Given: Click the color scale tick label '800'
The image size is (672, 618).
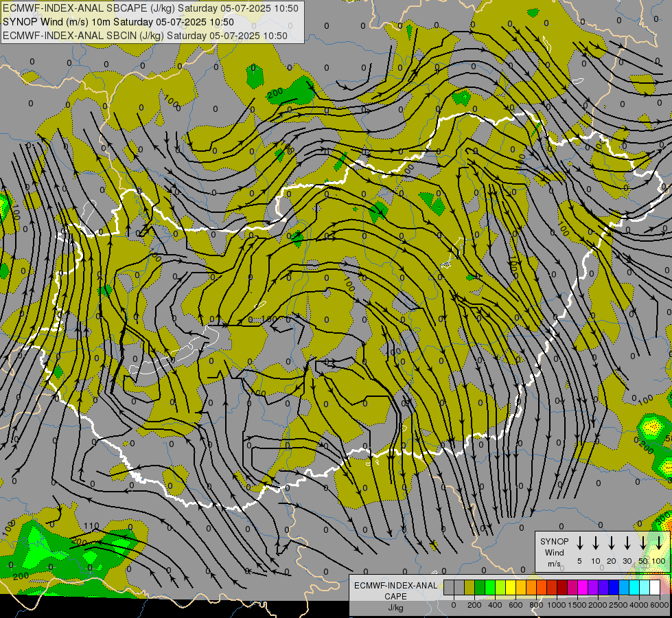Looking at the screenshot, I should click(536, 605).
